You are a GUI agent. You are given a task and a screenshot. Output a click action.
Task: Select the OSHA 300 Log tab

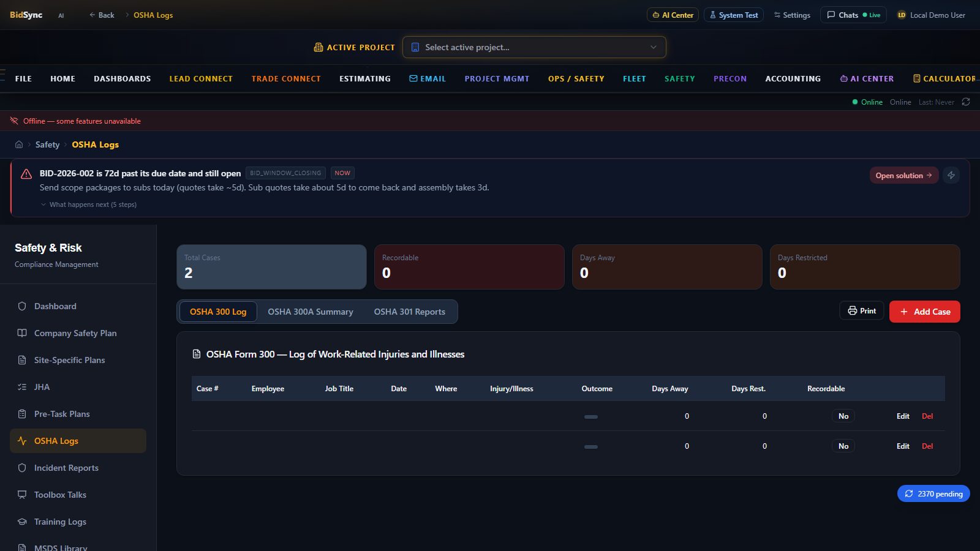[x=218, y=312]
